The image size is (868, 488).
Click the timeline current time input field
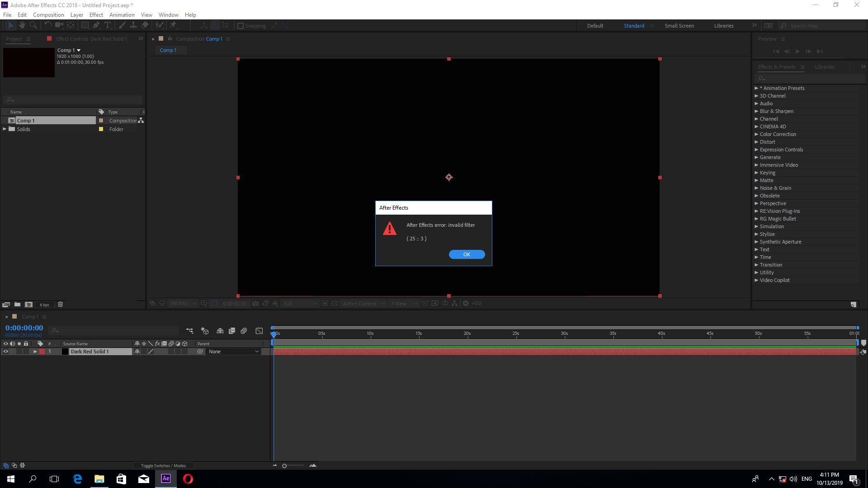(x=24, y=328)
